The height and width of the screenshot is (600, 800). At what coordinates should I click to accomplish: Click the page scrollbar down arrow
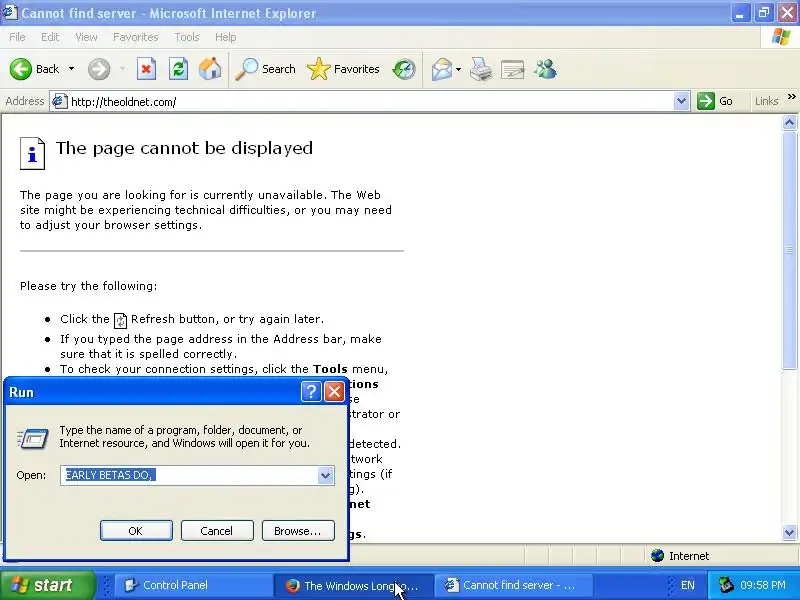pos(789,533)
